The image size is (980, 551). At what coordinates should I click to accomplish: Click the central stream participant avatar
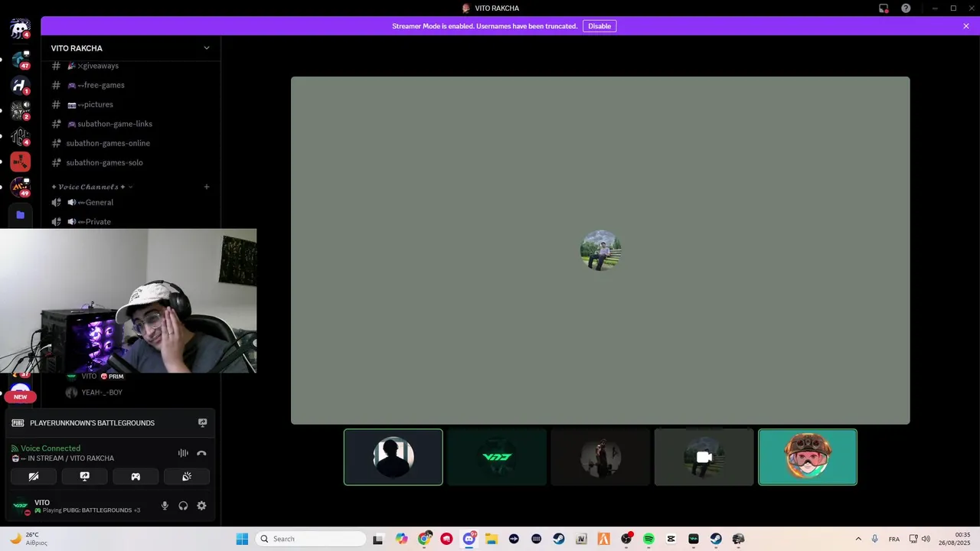pos(600,250)
